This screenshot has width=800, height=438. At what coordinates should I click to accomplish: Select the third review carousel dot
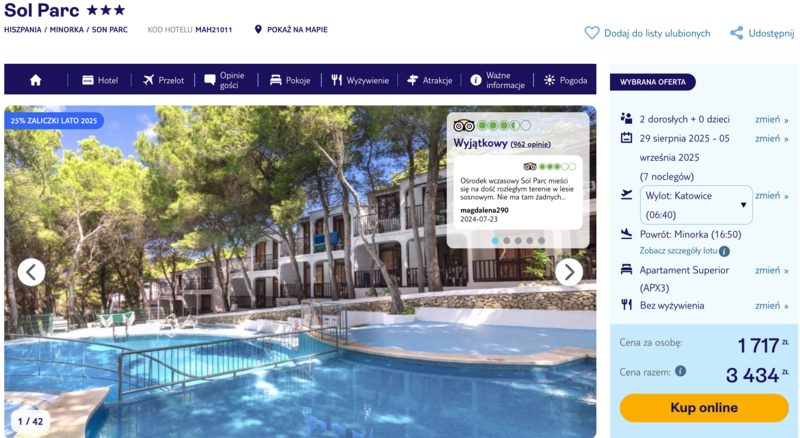[518, 240]
